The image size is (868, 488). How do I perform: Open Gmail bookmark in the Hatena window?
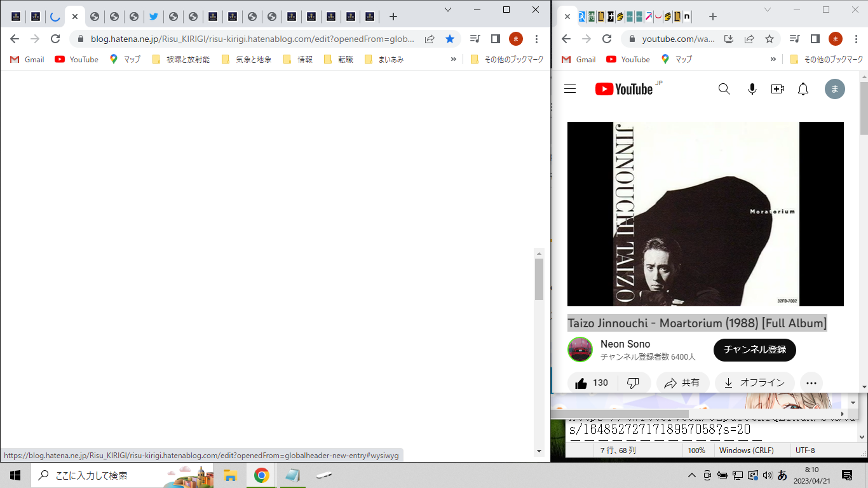[27, 59]
